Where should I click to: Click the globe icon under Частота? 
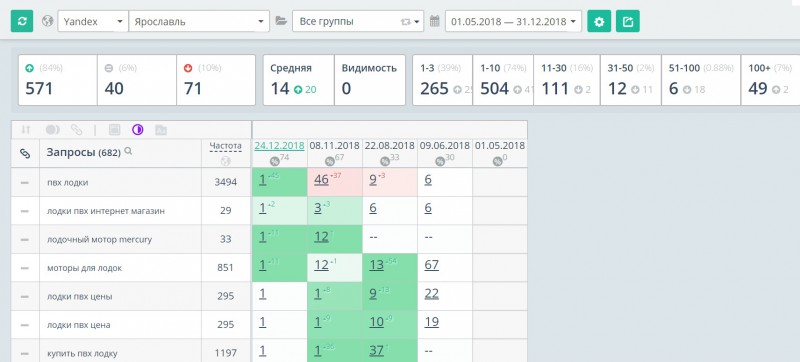(x=226, y=161)
